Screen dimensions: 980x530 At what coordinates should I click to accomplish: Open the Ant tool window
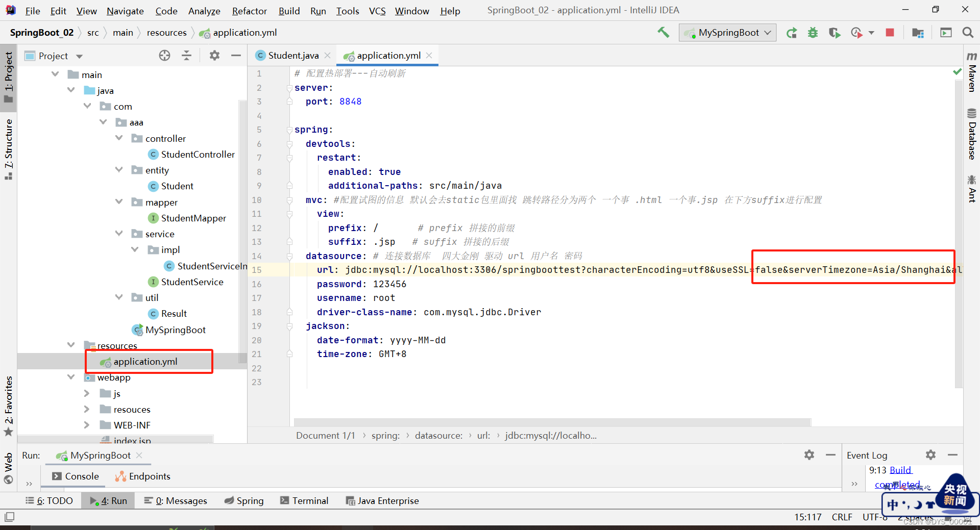click(972, 189)
